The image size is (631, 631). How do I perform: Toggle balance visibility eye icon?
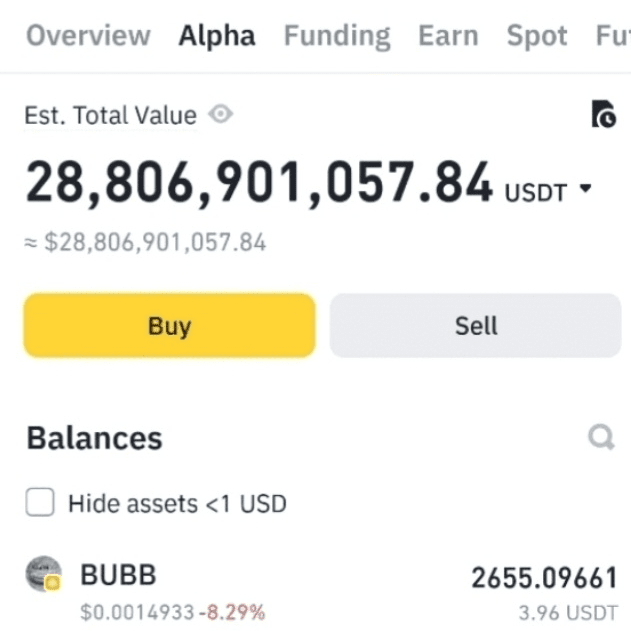click(x=221, y=114)
